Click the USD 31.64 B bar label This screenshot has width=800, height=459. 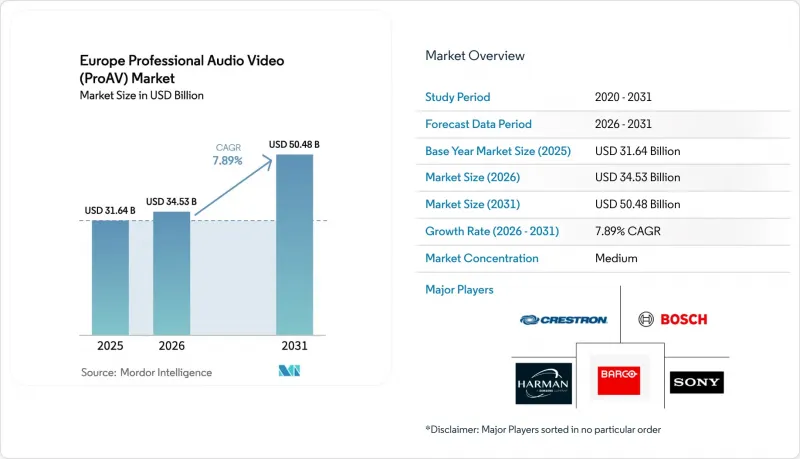click(x=110, y=211)
